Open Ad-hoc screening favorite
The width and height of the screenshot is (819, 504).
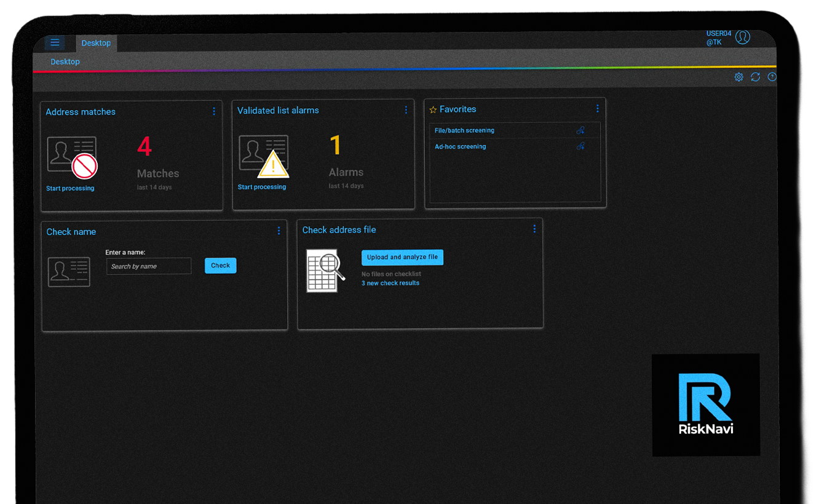pos(461,146)
